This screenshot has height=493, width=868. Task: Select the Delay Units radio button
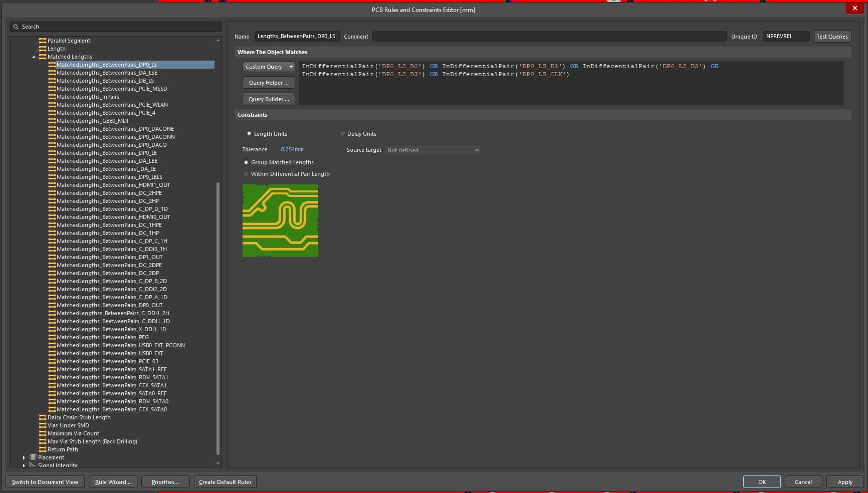[x=342, y=134]
